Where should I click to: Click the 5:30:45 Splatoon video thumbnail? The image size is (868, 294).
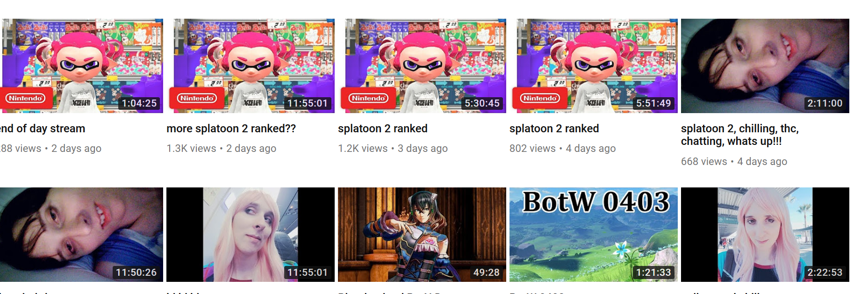point(422,66)
